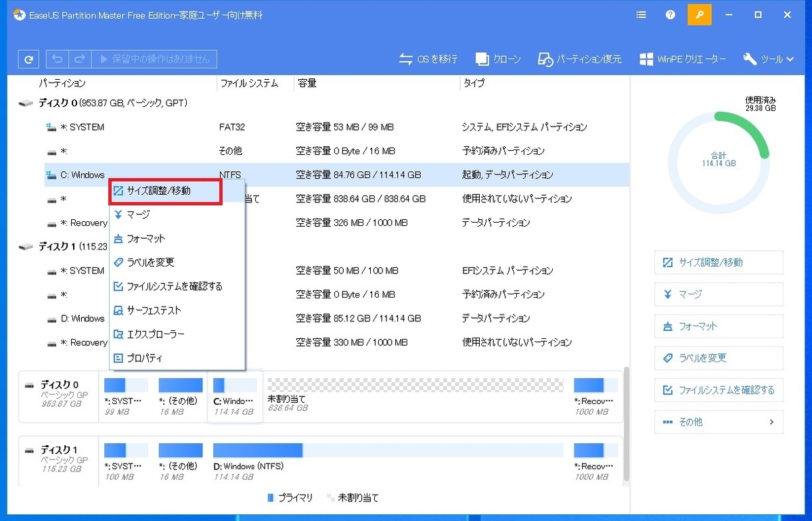Select プロパティ in context menu
This screenshot has width=812, height=521.
pos(177,359)
